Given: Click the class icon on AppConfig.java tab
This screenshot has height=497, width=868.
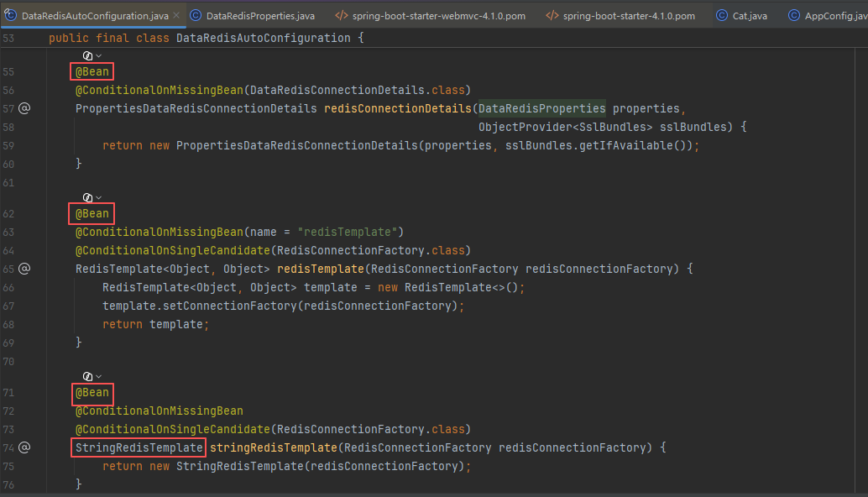Looking at the screenshot, I should pos(794,15).
